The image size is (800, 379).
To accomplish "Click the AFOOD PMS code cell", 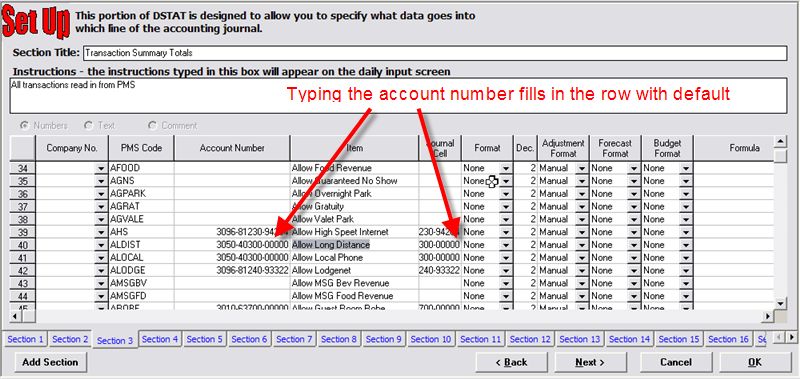I will tap(141, 168).
